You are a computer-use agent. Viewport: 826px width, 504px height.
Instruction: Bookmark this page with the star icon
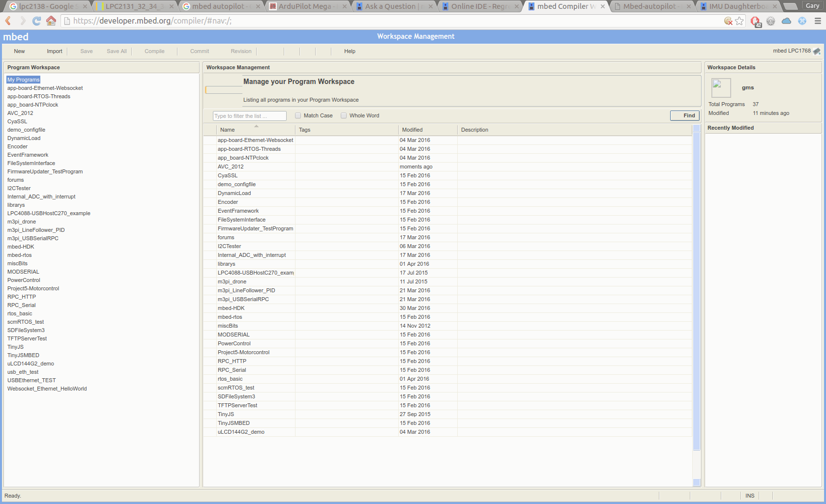click(x=739, y=21)
